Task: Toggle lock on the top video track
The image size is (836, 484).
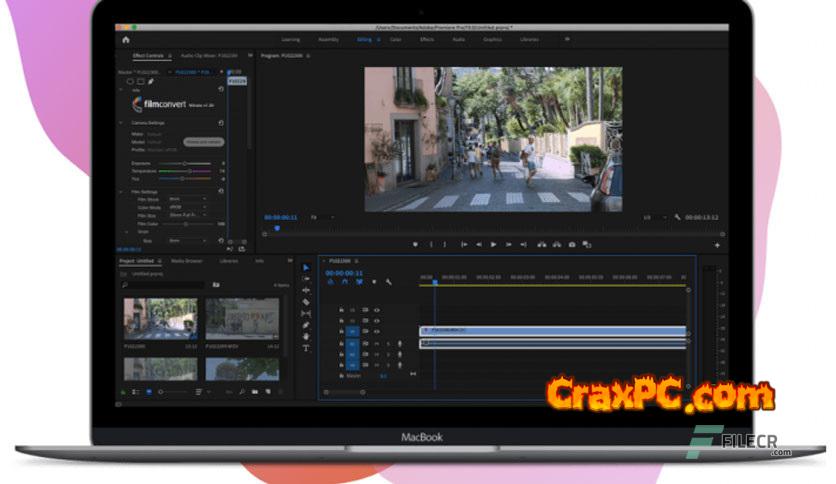Action: click(342, 310)
